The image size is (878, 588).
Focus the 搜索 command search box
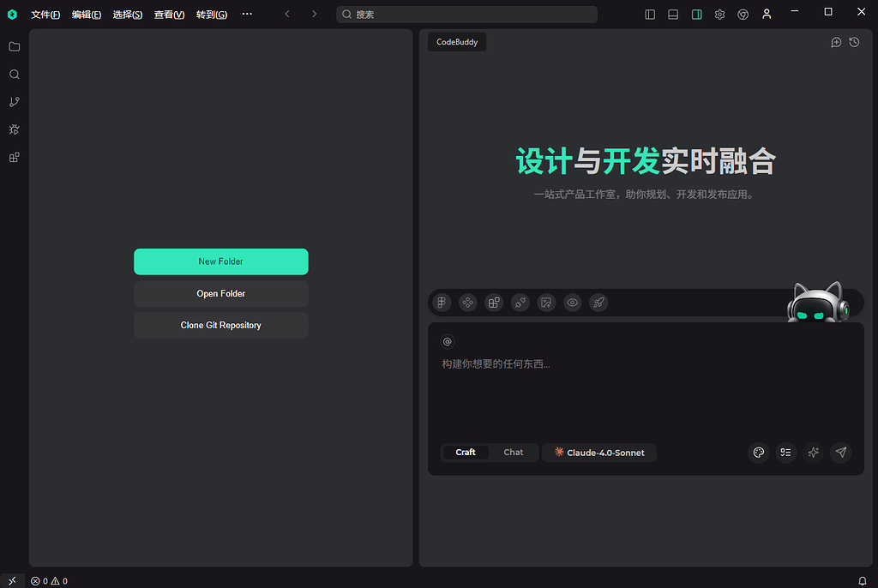(466, 15)
